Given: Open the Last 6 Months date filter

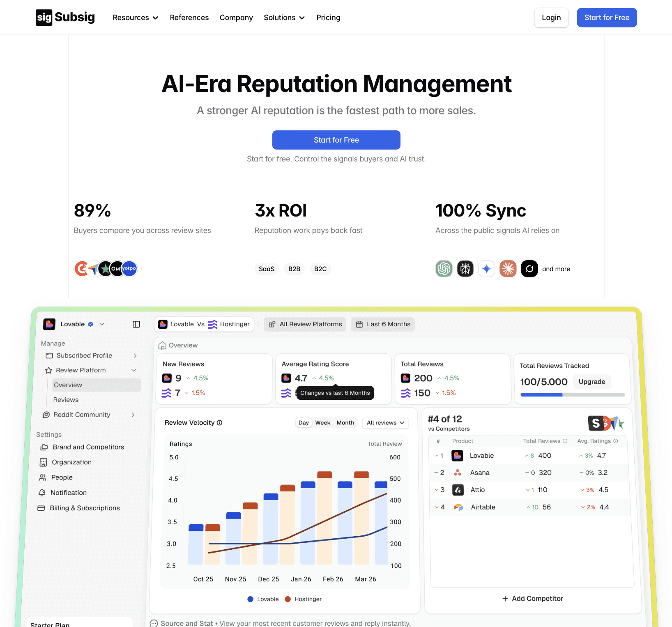Looking at the screenshot, I should (383, 324).
